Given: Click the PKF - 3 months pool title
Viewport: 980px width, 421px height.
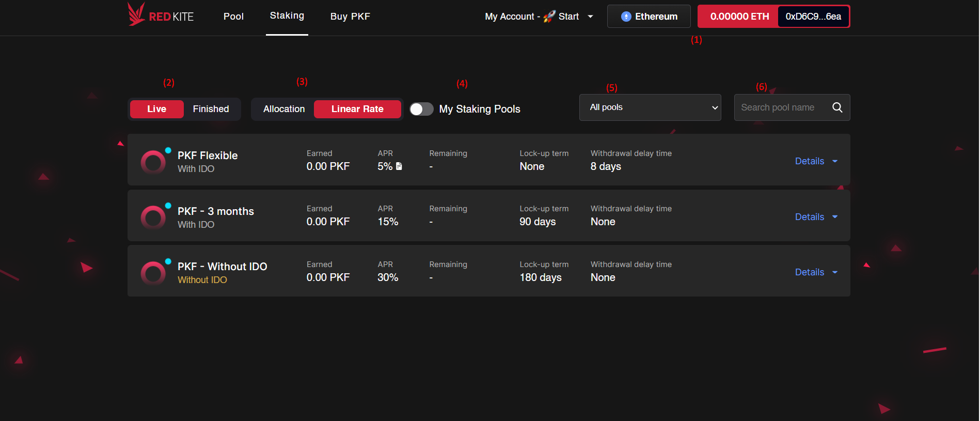Looking at the screenshot, I should pyautogui.click(x=216, y=211).
